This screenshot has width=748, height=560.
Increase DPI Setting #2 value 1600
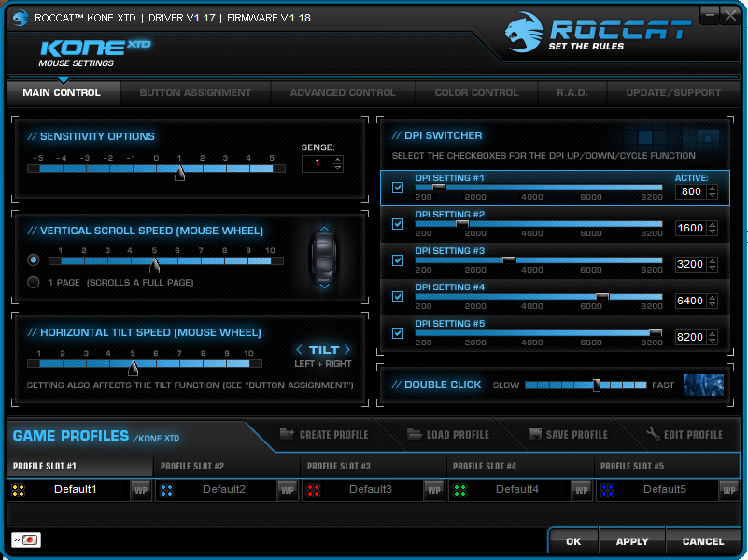(x=713, y=225)
